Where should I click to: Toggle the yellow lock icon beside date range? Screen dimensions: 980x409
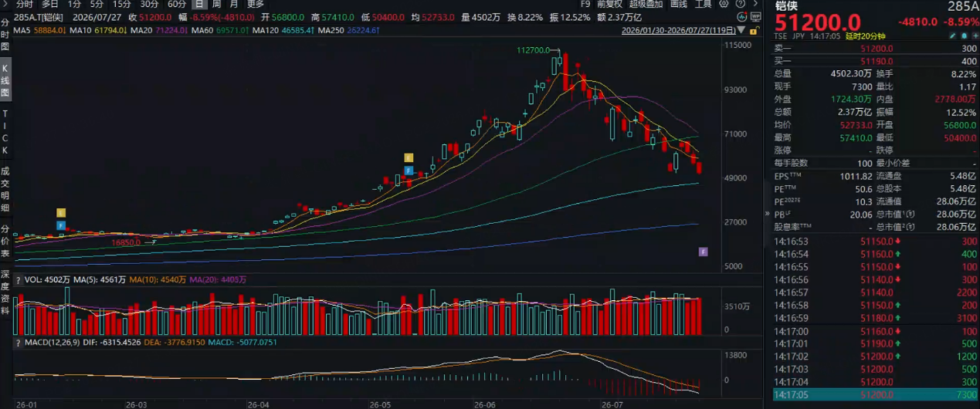click(x=754, y=31)
